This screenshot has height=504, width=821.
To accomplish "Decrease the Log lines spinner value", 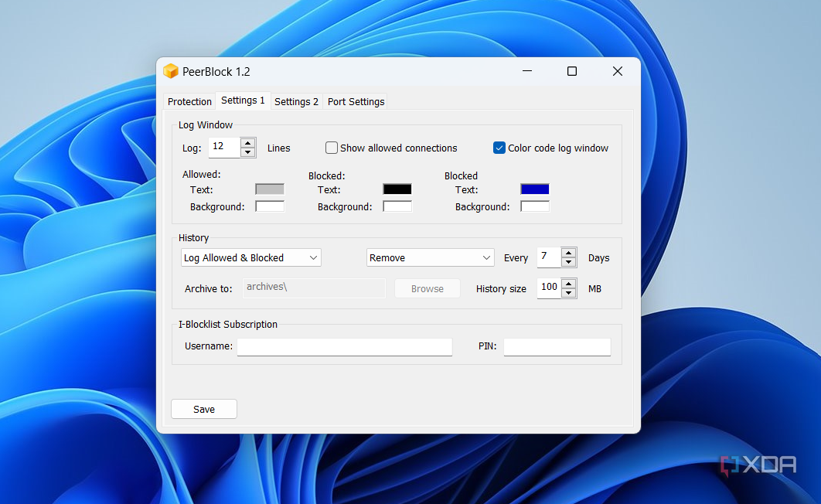I will coord(247,152).
